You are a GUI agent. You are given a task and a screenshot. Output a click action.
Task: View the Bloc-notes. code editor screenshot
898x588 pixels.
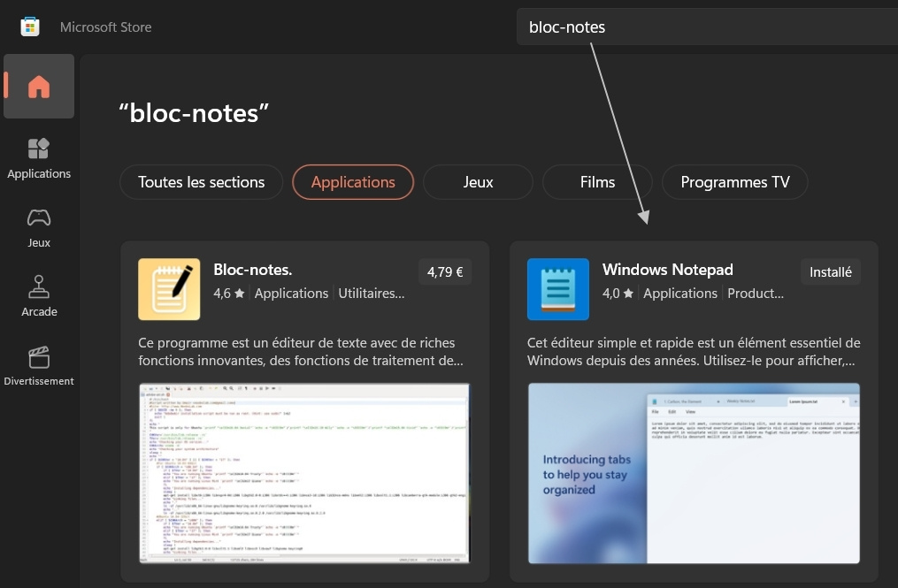click(x=304, y=473)
